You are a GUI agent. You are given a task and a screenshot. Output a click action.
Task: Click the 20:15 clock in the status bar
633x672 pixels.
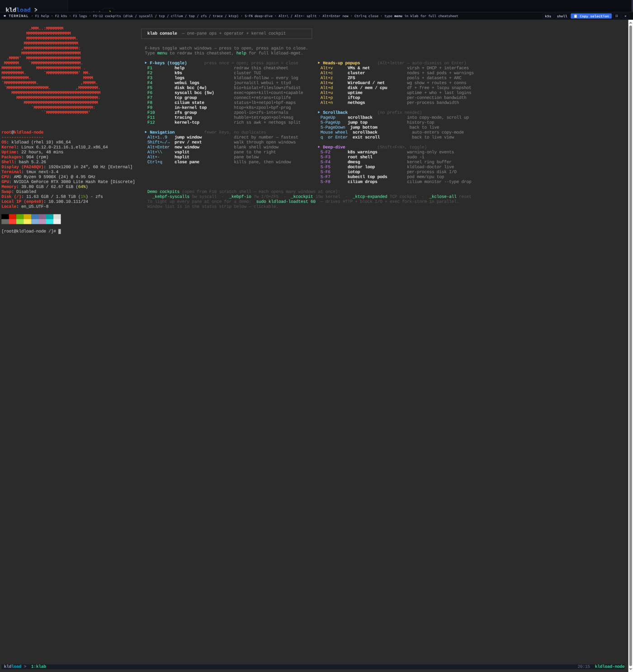point(584,666)
